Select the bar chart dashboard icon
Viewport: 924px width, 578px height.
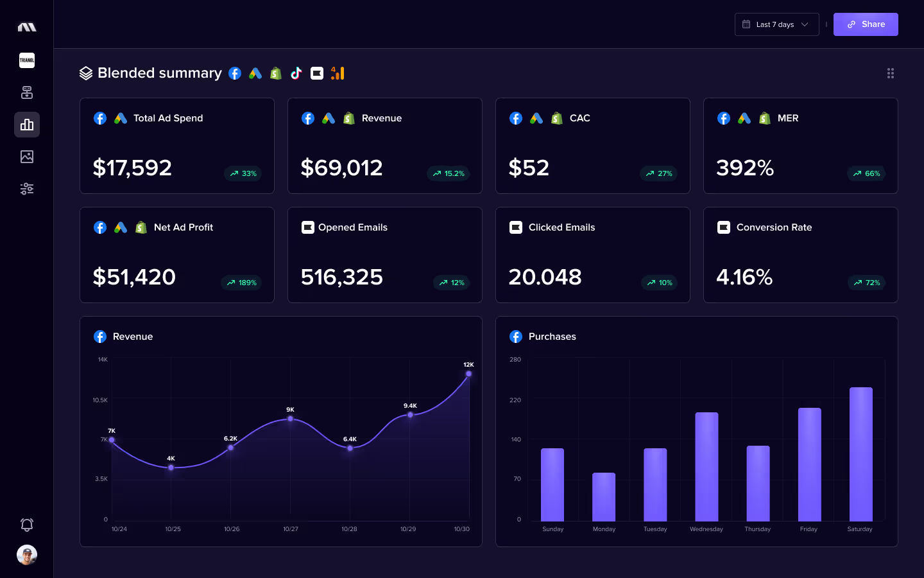[x=27, y=125]
